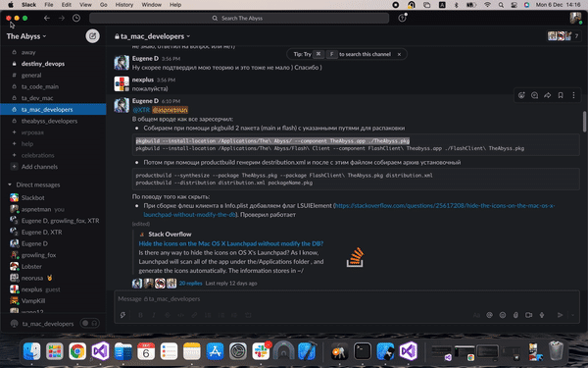This screenshot has width=588, height=368.
Task: Open the App Store from the Dock
Action: [215, 351]
